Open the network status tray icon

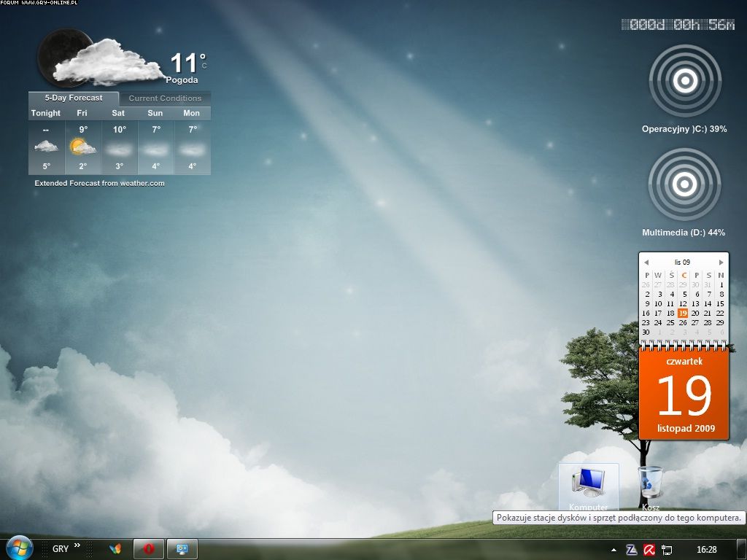(667, 550)
